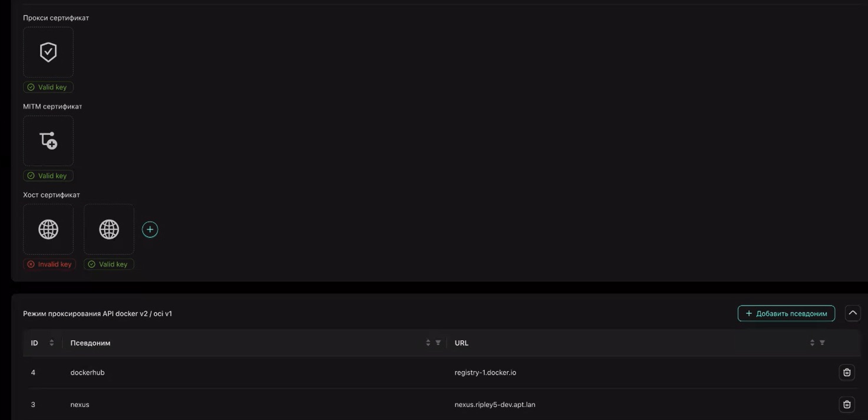Click the Добавить псевдоним button

click(786, 313)
